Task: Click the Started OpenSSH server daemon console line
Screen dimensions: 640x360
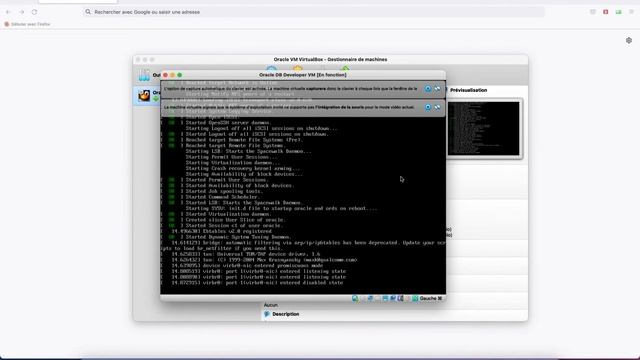Action: coord(228,123)
